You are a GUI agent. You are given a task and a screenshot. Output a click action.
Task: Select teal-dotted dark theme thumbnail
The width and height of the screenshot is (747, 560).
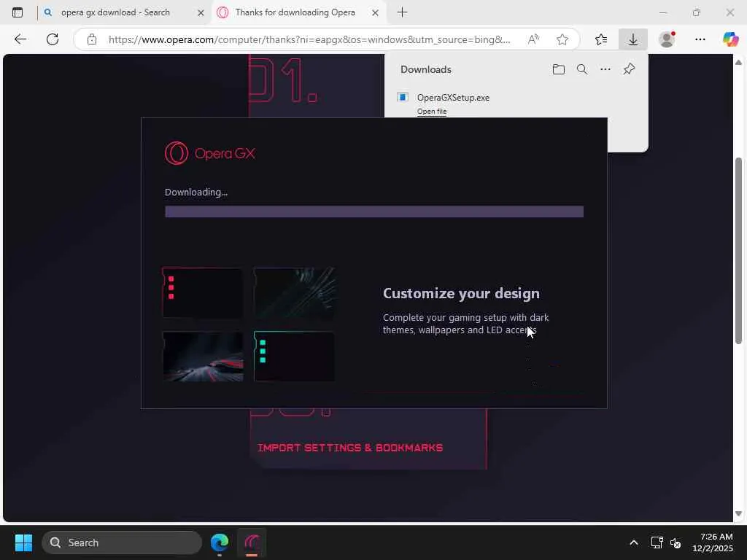coord(294,357)
